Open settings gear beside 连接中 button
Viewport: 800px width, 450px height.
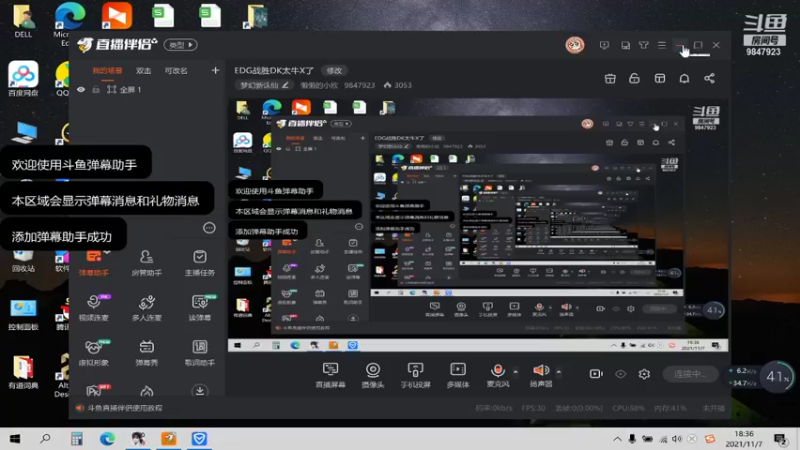tap(644, 374)
